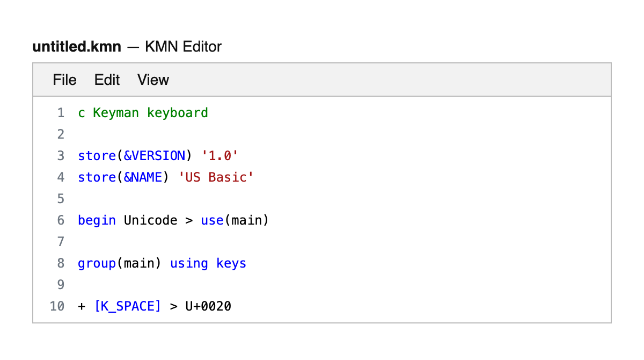Place cursor on &NAME token
Image resolution: width=644 pixels, height=360 pixels.
point(143,177)
